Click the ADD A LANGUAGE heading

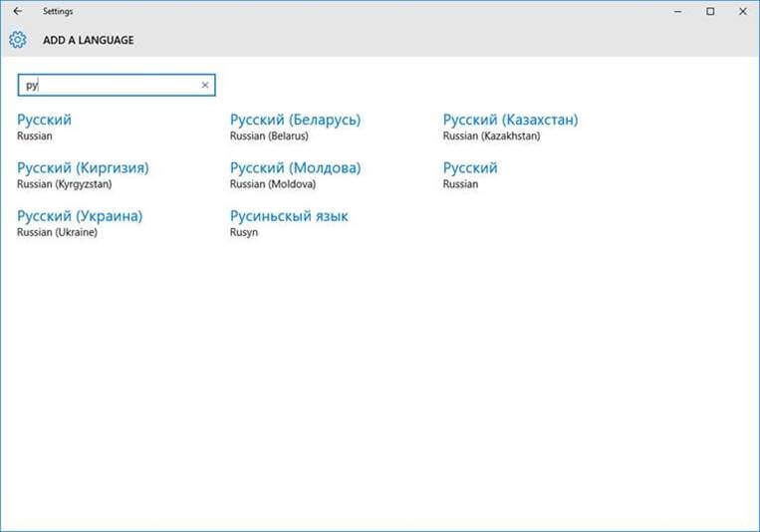click(88, 41)
